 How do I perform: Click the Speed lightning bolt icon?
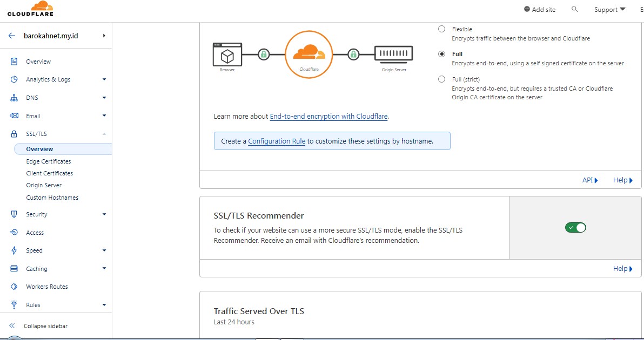(14, 250)
